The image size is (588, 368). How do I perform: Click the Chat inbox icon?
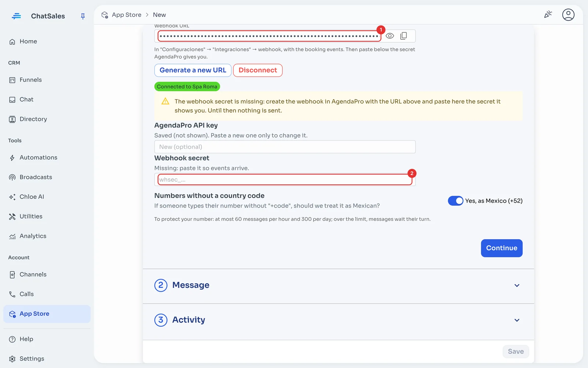pos(12,100)
